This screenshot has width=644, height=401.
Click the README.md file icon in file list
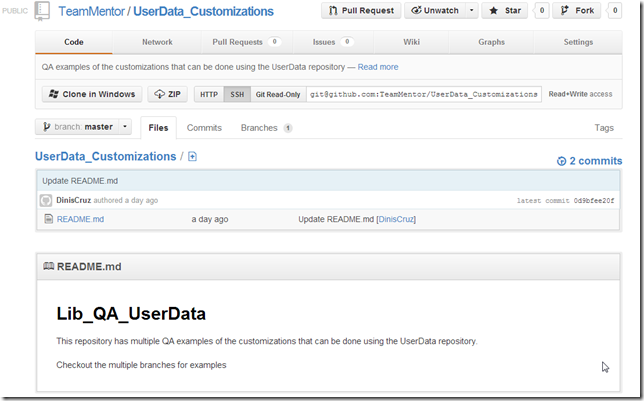(x=48, y=219)
